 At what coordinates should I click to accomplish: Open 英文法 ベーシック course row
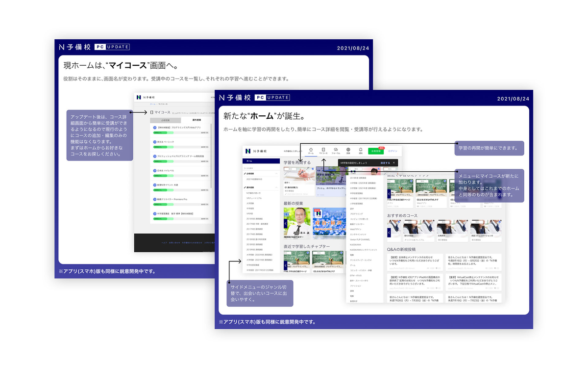pos(180,144)
